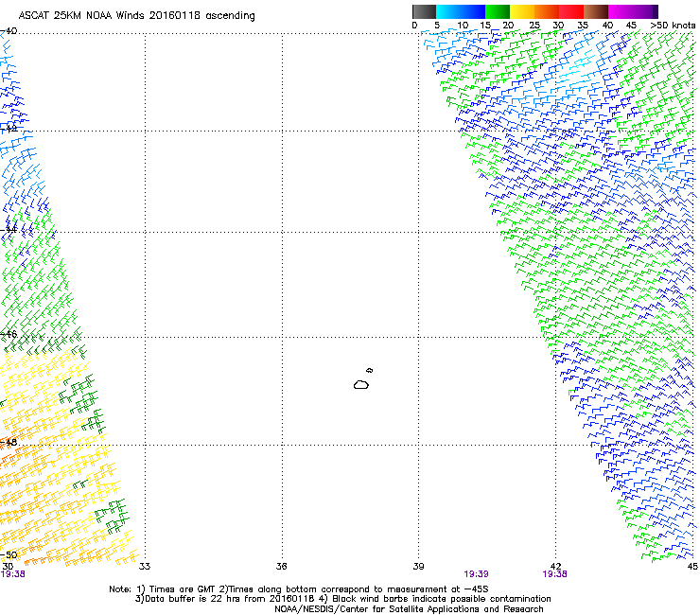This screenshot has width=700, height=615.
Task: Click the blue 10-15 knots legend segment
Action: tap(473, 11)
